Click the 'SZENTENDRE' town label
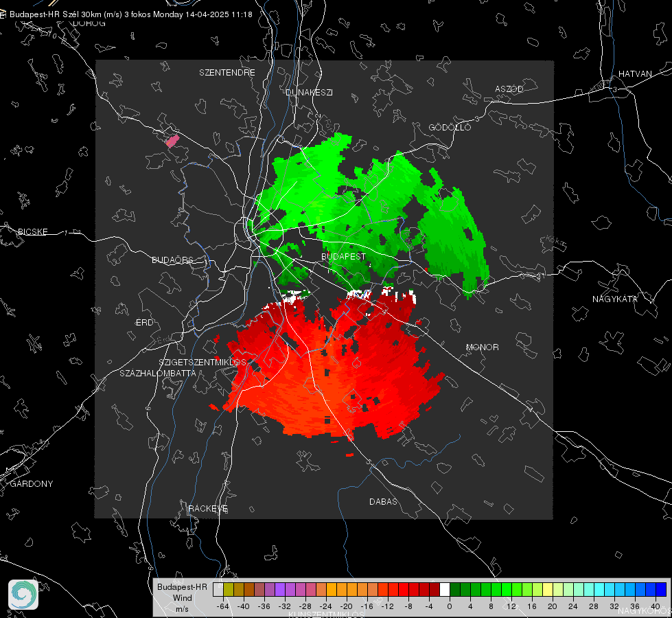 coord(227,73)
